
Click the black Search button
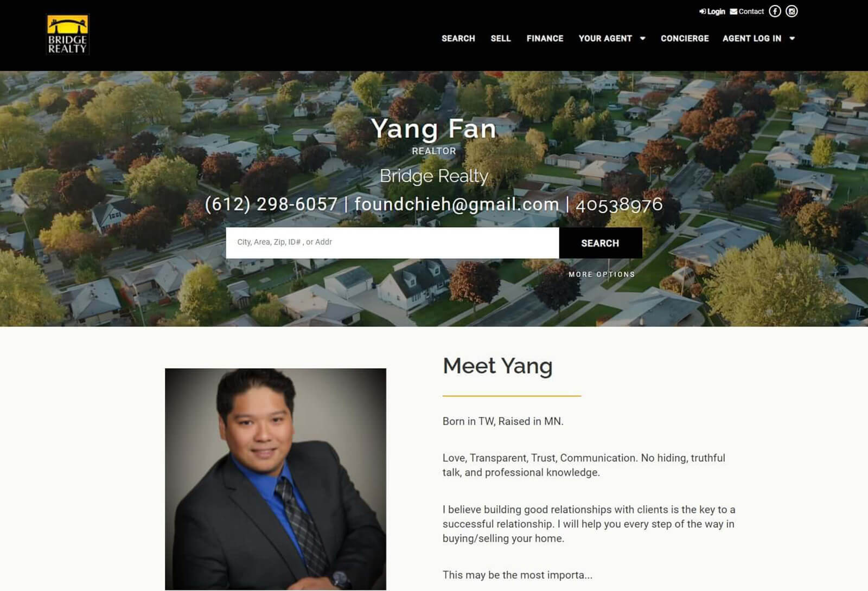(x=600, y=243)
